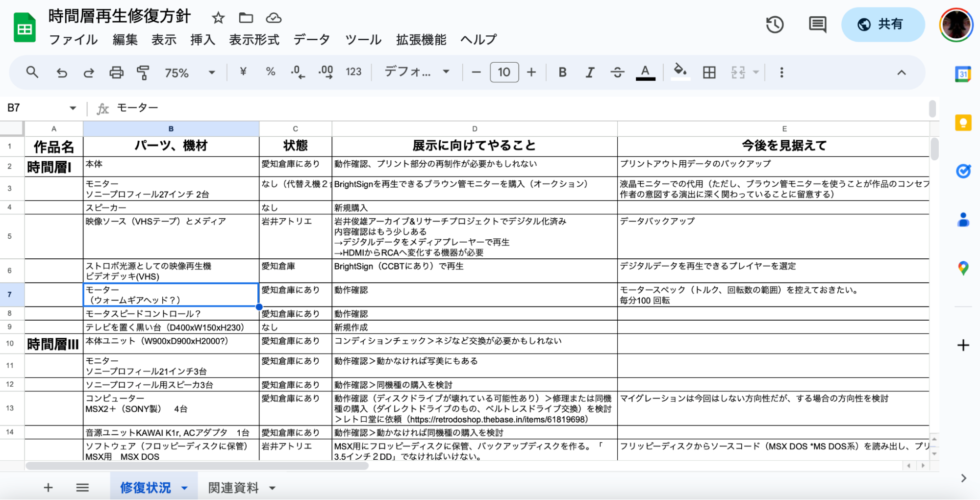
Task: Collapse the toolbar with the chevron
Action: click(x=901, y=73)
